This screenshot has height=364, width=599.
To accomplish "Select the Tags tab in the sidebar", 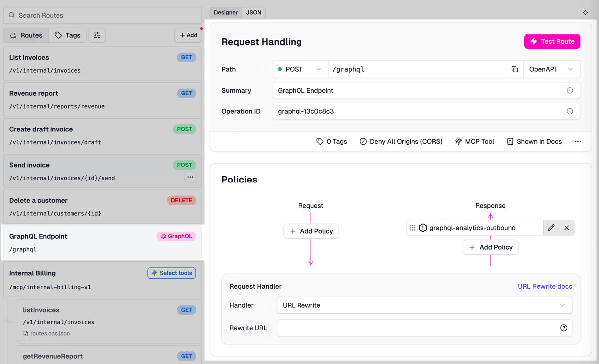I will coord(68,35).
